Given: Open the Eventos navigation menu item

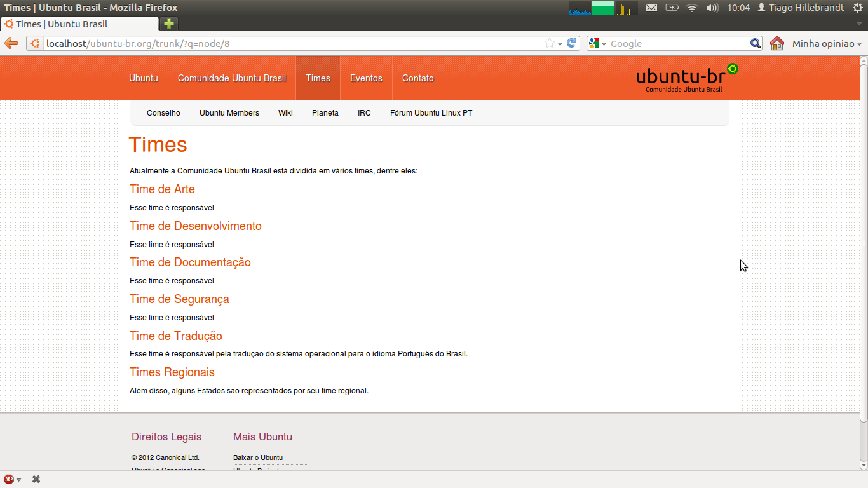Looking at the screenshot, I should click(x=366, y=78).
